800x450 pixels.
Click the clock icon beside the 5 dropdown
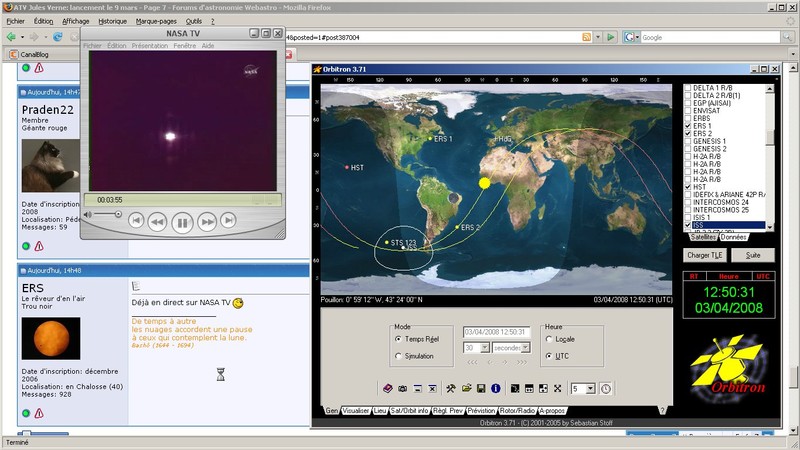click(x=606, y=389)
